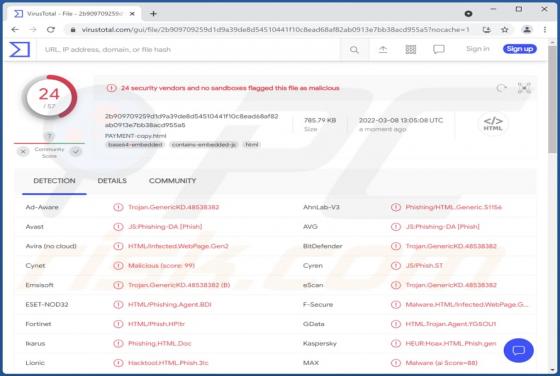Switch to the DETAILS tab
The image size is (560, 376).
pos(112,181)
